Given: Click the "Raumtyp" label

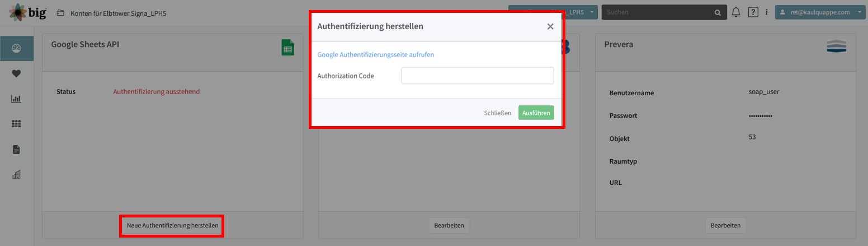Looking at the screenshot, I should tap(623, 161).
